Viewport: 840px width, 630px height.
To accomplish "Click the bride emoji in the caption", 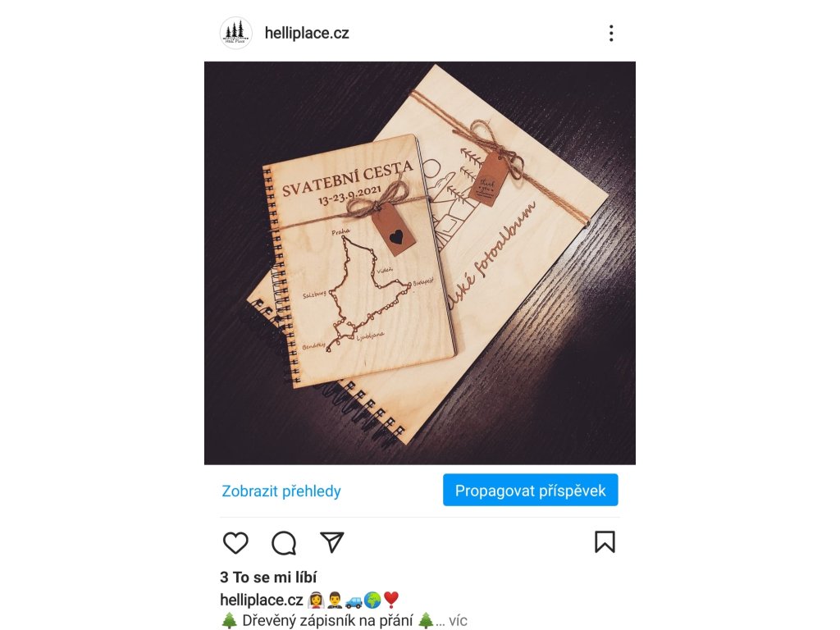I will click(315, 600).
